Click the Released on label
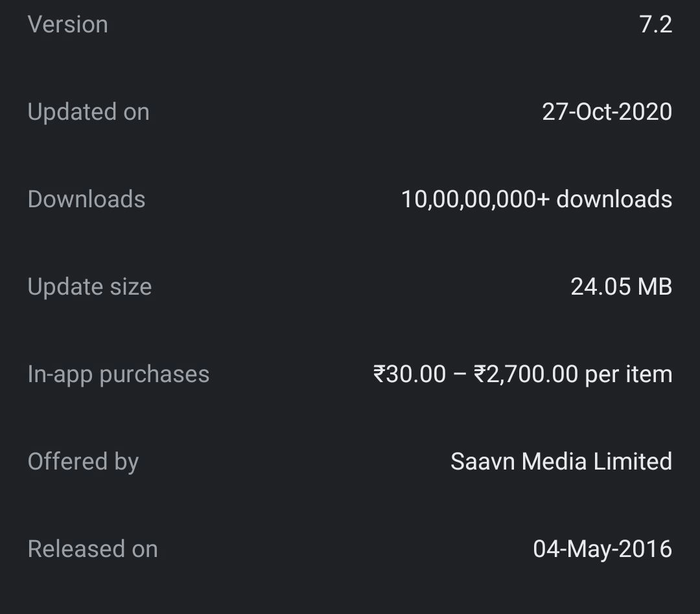The height and width of the screenshot is (614, 700). click(x=93, y=549)
